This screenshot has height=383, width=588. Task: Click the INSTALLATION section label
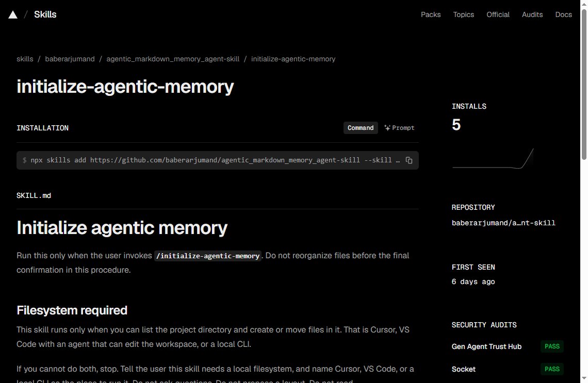[x=42, y=128]
